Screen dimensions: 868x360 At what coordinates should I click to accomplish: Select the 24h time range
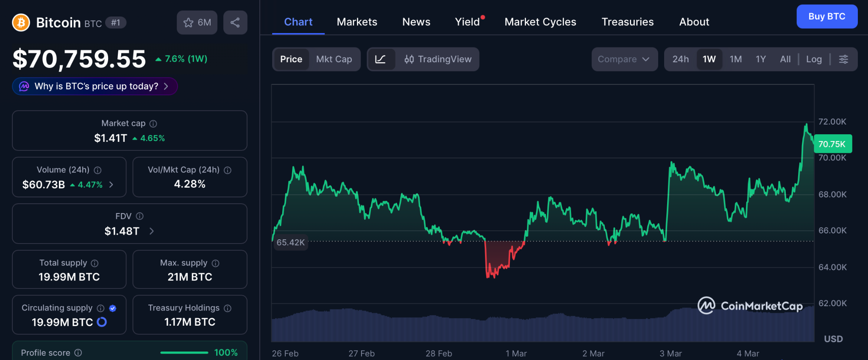(680, 59)
